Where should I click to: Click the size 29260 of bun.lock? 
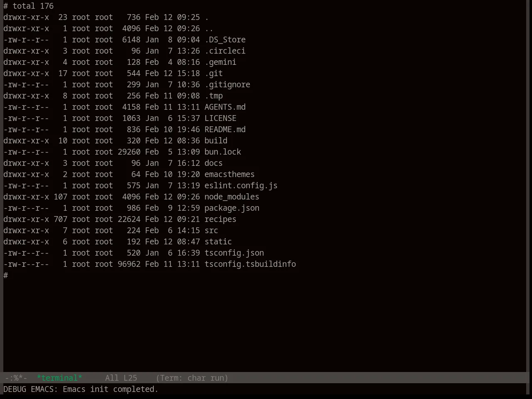[x=129, y=152]
